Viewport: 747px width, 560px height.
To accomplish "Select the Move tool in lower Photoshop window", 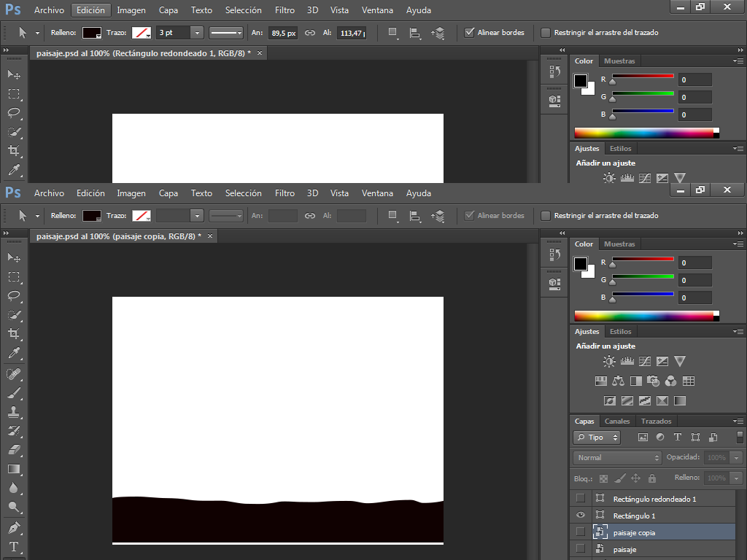I will [x=14, y=257].
